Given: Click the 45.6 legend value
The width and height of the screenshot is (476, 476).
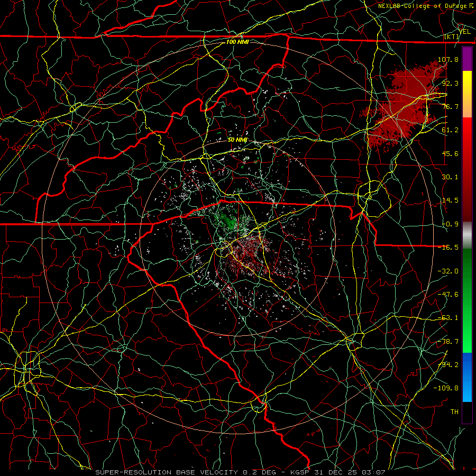Looking at the screenshot, I should coord(450,153).
